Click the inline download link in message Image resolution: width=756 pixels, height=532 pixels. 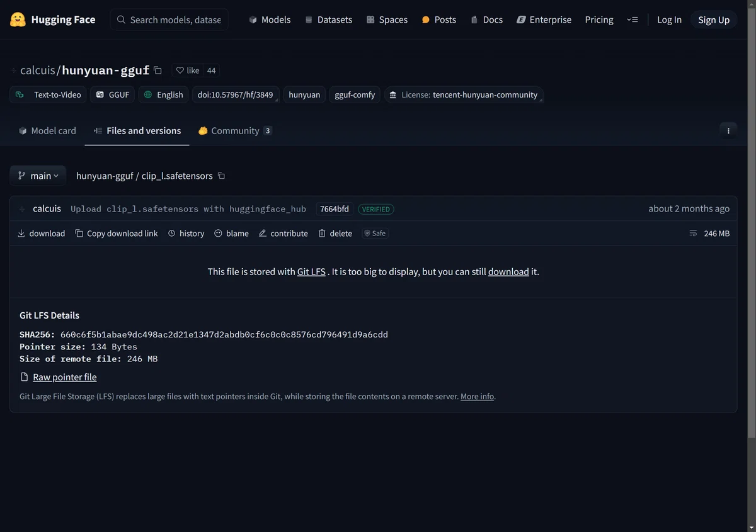click(508, 271)
